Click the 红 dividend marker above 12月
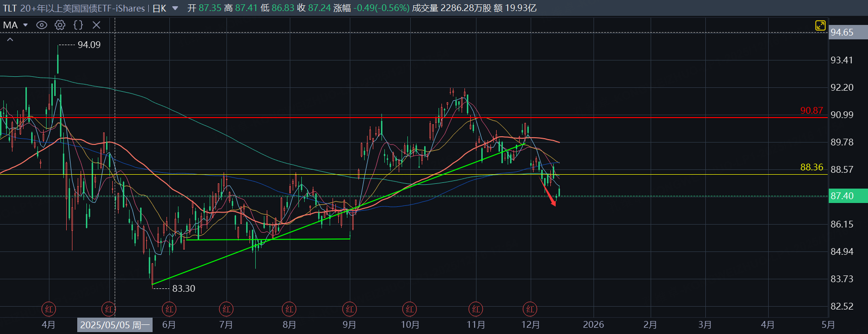Screen dimensions: 868x334 click(530, 310)
